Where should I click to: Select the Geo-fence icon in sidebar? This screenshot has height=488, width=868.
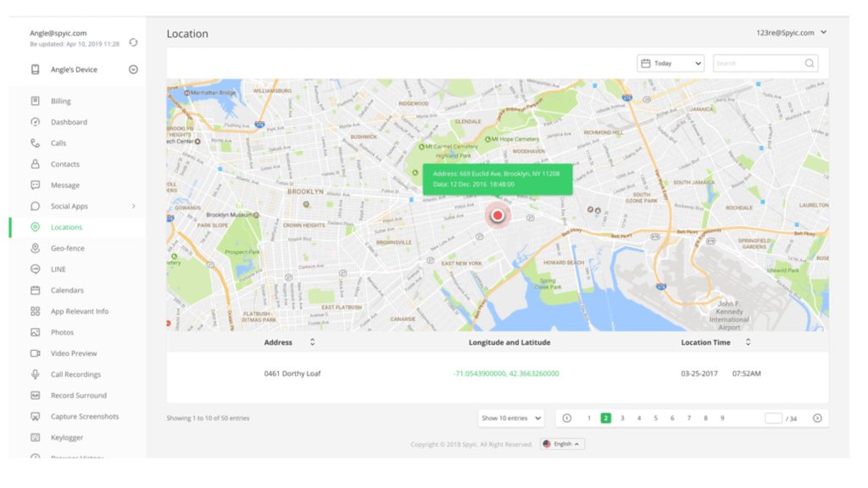coord(36,248)
